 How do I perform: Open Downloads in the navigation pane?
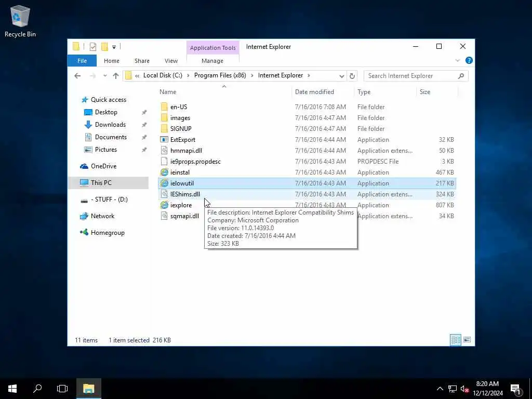coord(110,125)
